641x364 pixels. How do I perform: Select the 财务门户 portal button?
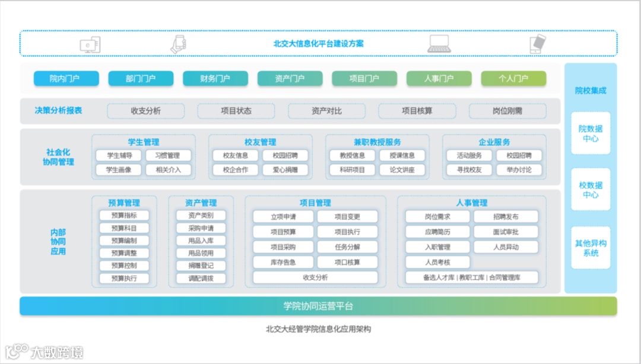215,78
